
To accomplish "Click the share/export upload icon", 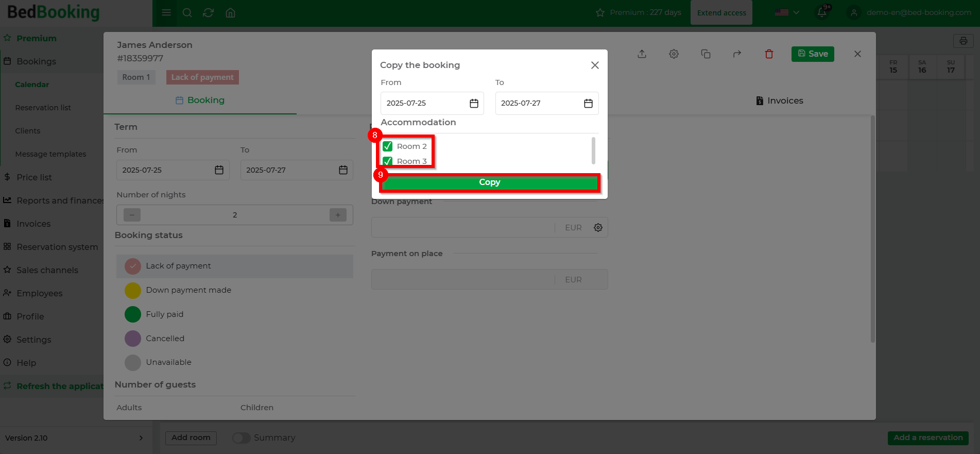I will [642, 54].
